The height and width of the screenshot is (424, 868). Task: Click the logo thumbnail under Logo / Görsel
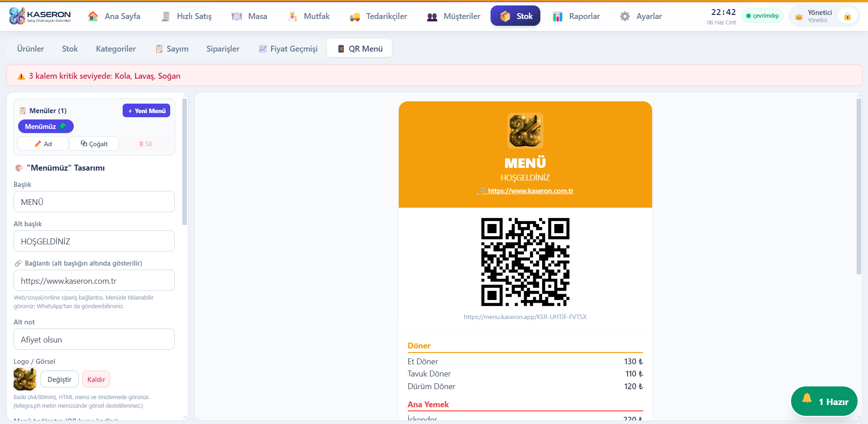coord(25,379)
